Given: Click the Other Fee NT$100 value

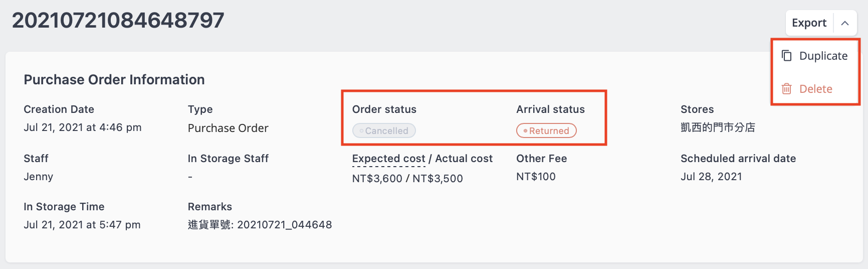Looking at the screenshot, I should [536, 177].
